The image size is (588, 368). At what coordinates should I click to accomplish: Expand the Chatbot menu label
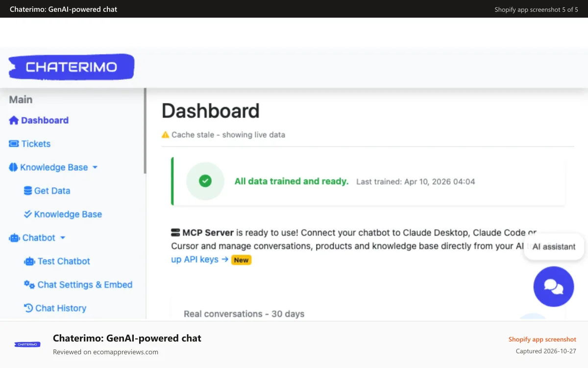click(x=39, y=238)
